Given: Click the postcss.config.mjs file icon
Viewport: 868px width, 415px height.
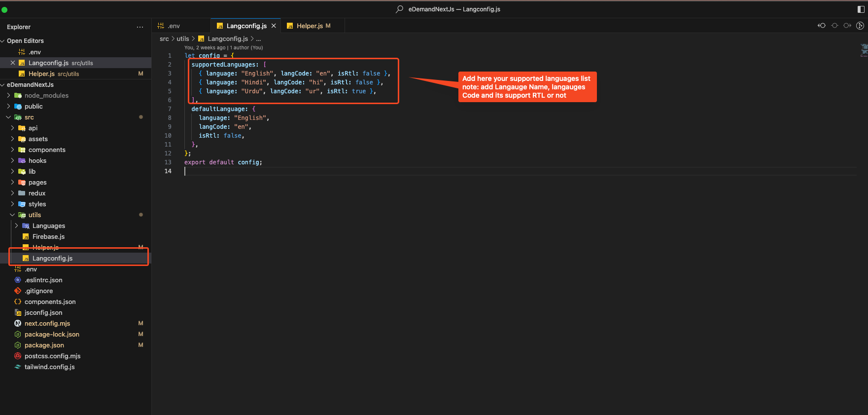Looking at the screenshot, I should [x=18, y=356].
